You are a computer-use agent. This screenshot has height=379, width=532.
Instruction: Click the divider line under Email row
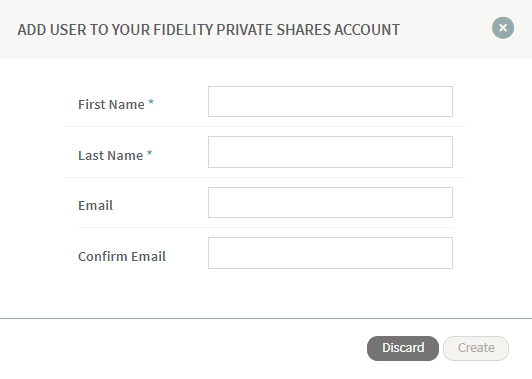point(265,227)
